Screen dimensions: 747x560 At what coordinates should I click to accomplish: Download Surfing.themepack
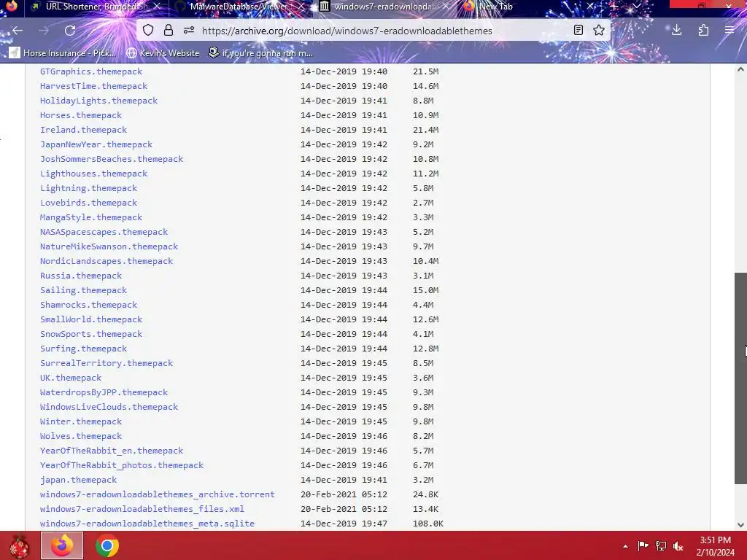click(83, 349)
